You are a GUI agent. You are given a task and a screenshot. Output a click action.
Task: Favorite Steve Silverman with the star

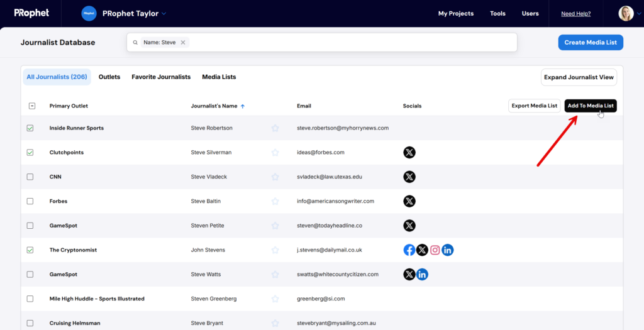click(x=275, y=153)
